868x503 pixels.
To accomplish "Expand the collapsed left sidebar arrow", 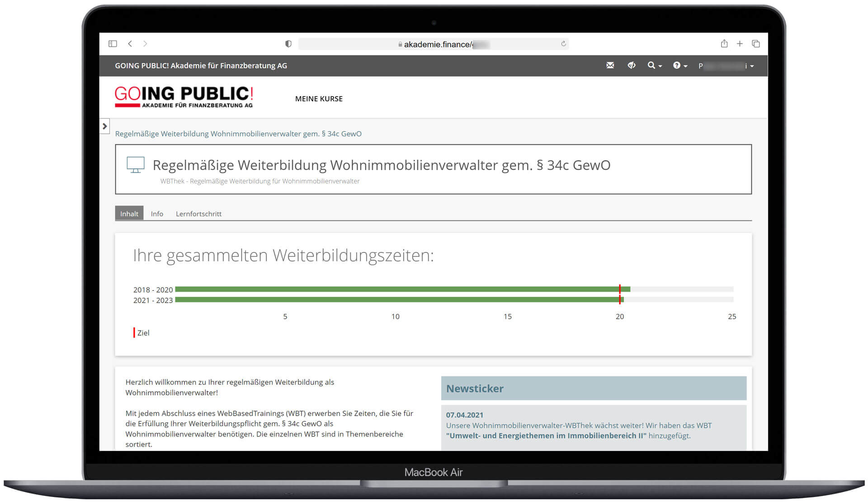I will [105, 126].
